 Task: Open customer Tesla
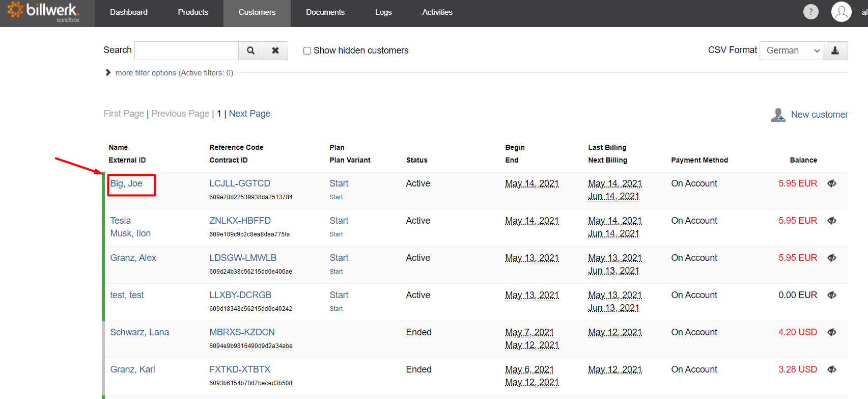point(121,221)
